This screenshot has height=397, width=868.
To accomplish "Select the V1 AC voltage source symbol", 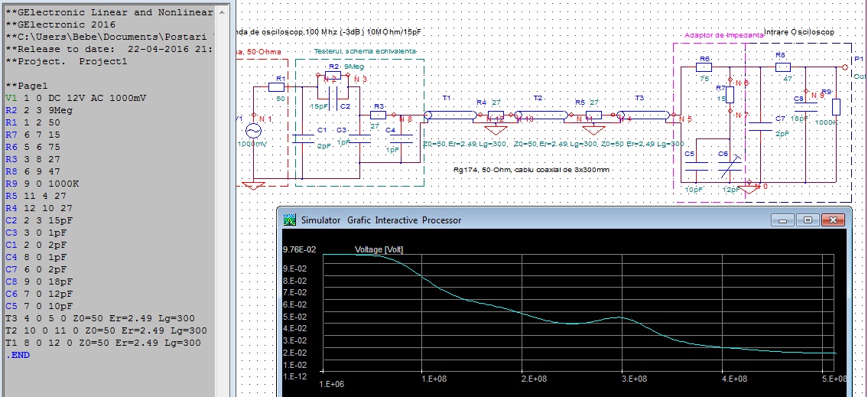I will click(254, 131).
